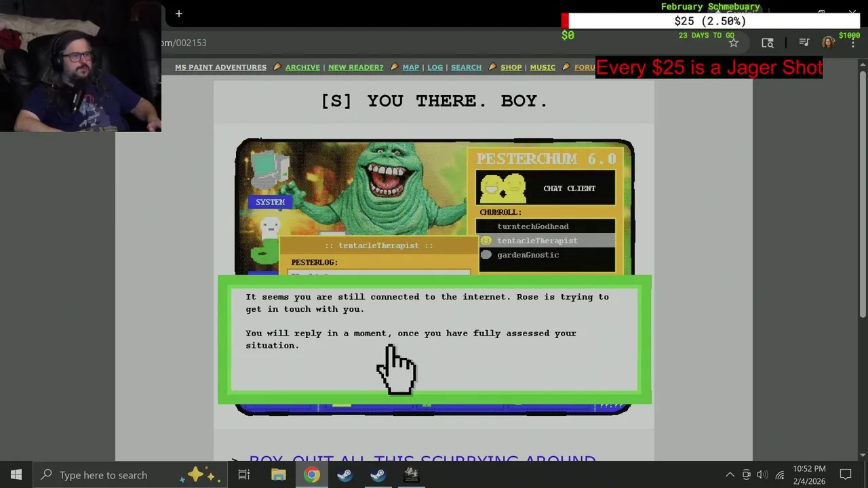Click the second Steam icon in taskbar

pyautogui.click(x=378, y=475)
